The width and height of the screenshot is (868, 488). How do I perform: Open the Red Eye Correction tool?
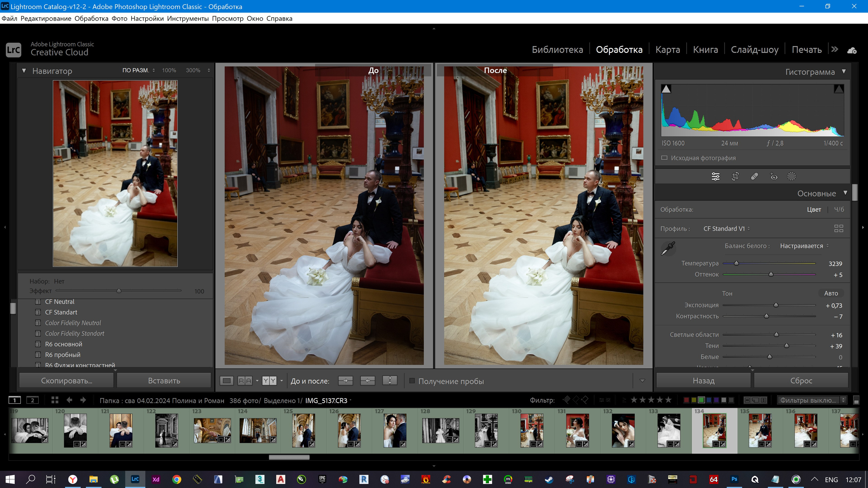(773, 176)
